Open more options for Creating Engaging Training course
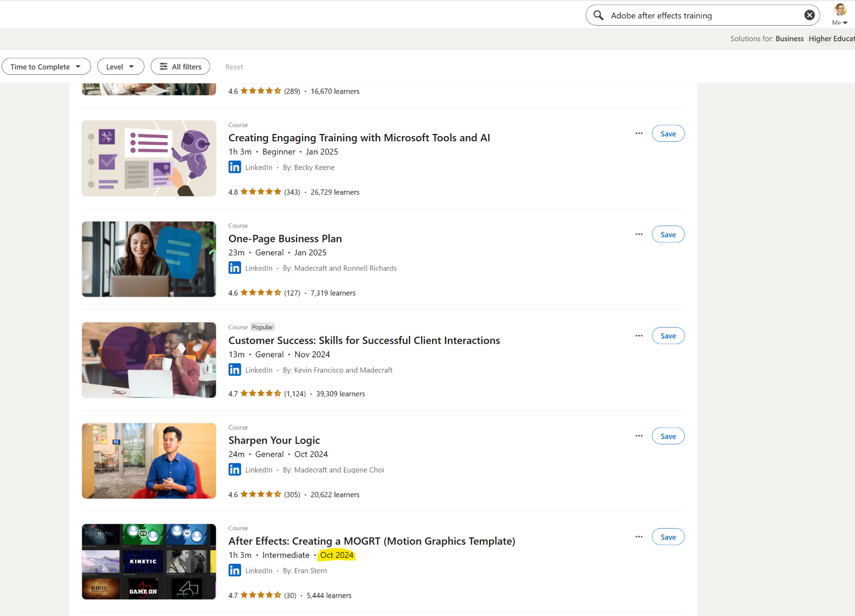The width and height of the screenshot is (855, 616). click(639, 133)
